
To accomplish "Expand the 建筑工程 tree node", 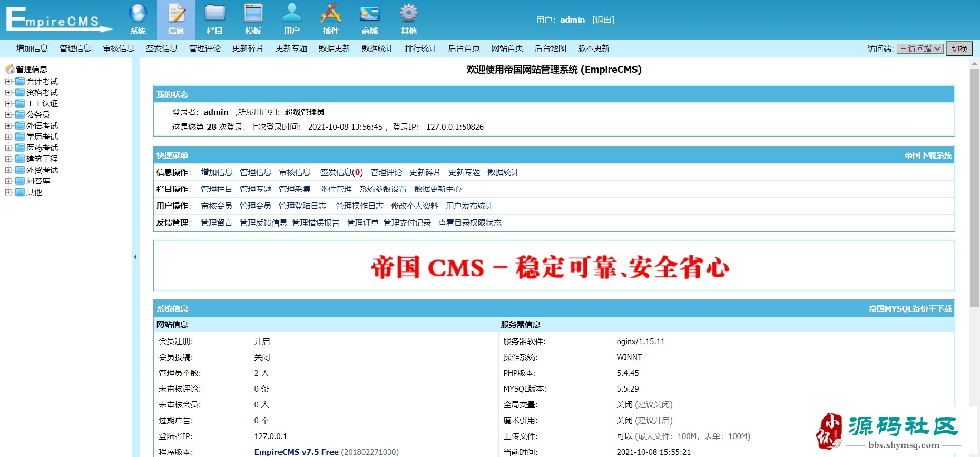I will [8, 159].
